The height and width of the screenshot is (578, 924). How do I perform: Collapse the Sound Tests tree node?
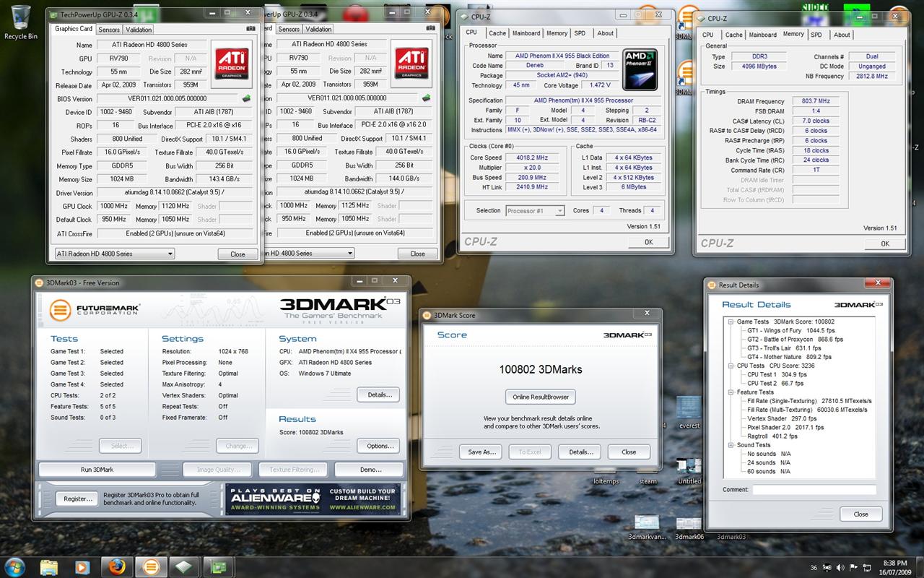731,445
